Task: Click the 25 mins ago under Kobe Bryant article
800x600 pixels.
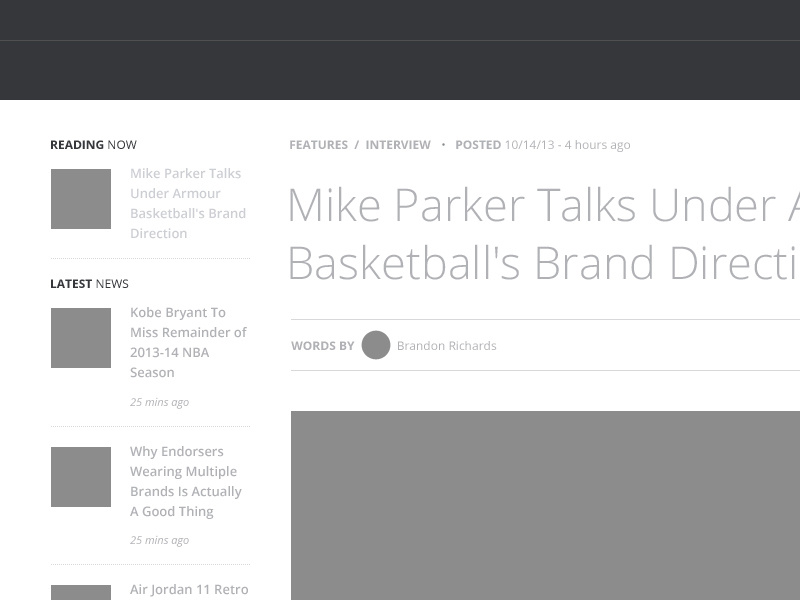Action: [x=159, y=402]
